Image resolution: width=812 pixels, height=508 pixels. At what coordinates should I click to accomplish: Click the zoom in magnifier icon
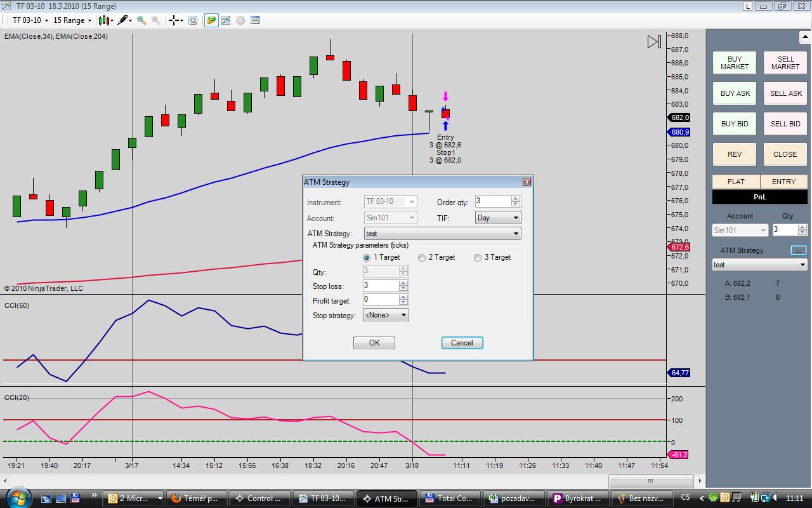coord(141,20)
